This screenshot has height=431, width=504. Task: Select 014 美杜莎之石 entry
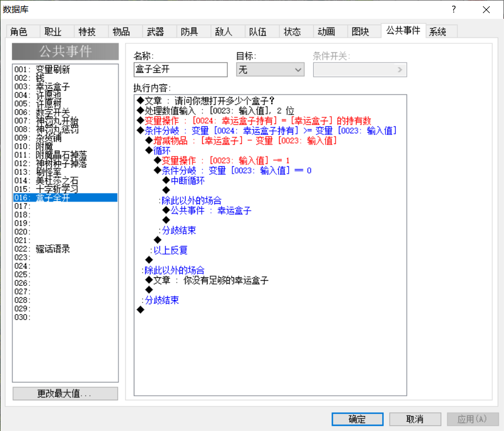tap(65, 180)
